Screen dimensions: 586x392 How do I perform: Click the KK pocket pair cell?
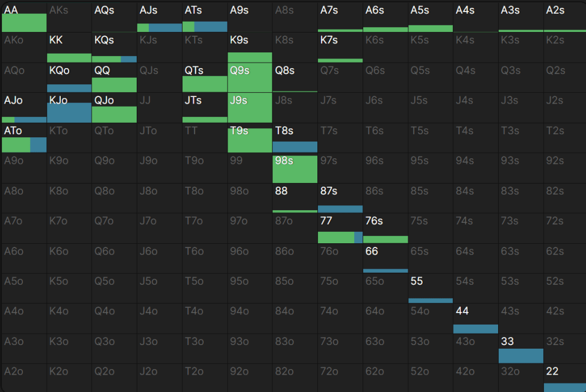click(69, 48)
